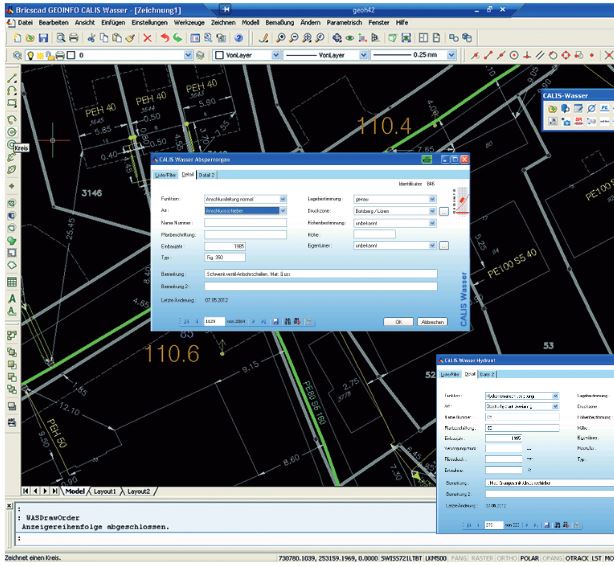
Task: Click the Zoom in magnifier icon
Action: point(280,38)
